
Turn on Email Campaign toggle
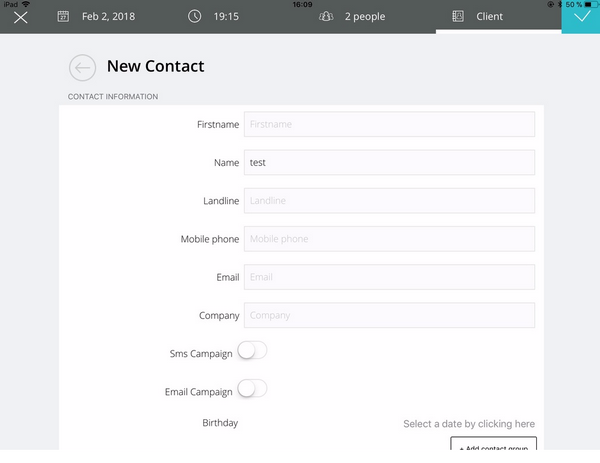click(252, 389)
